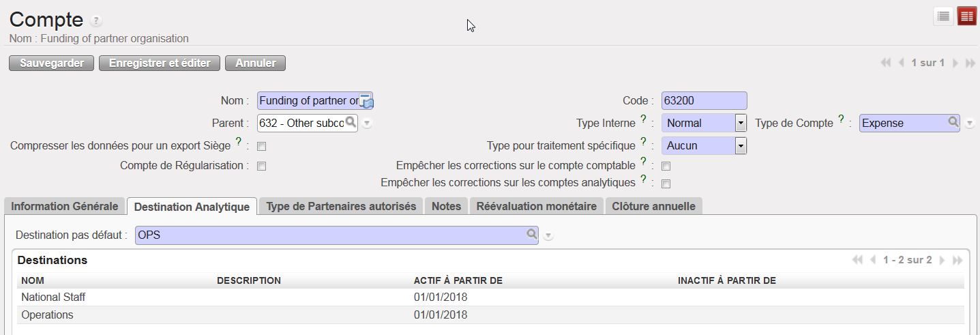Switch to list view icon
The width and height of the screenshot is (980, 335).
click(x=943, y=16)
